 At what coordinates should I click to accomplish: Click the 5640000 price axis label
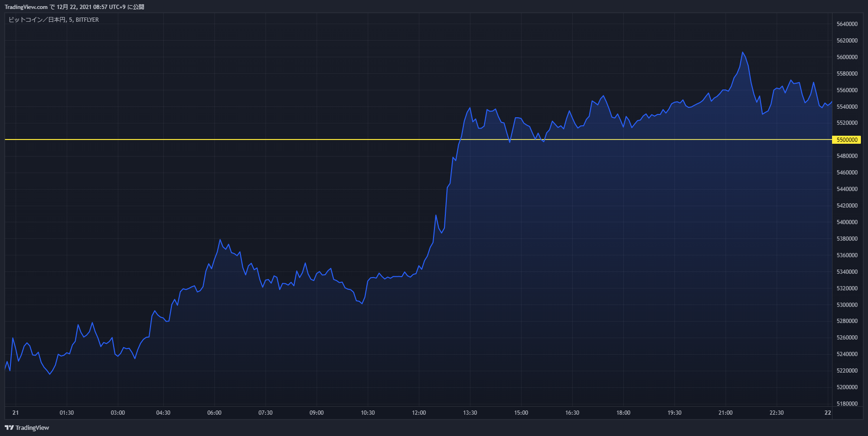847,24
